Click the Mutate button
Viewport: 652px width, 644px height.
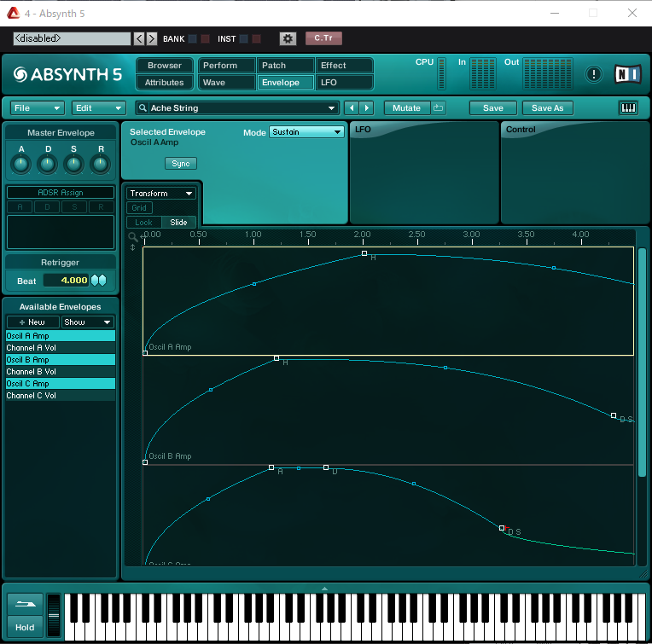(x=407, y=108)
